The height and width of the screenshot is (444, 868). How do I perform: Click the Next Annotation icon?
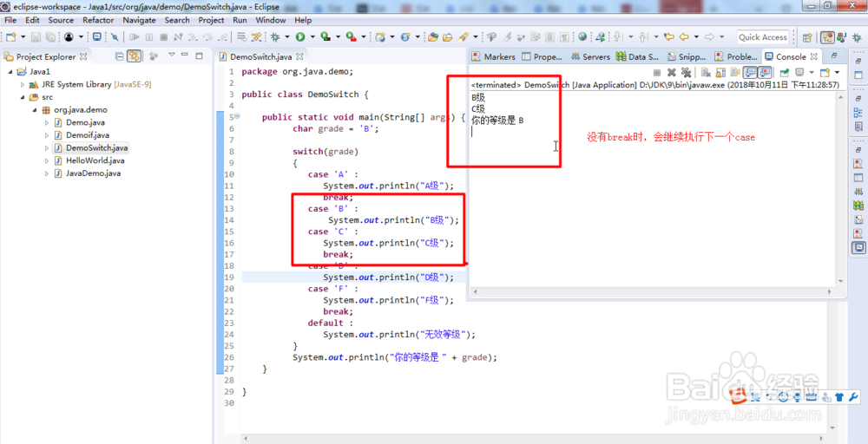tap(616, 37)
